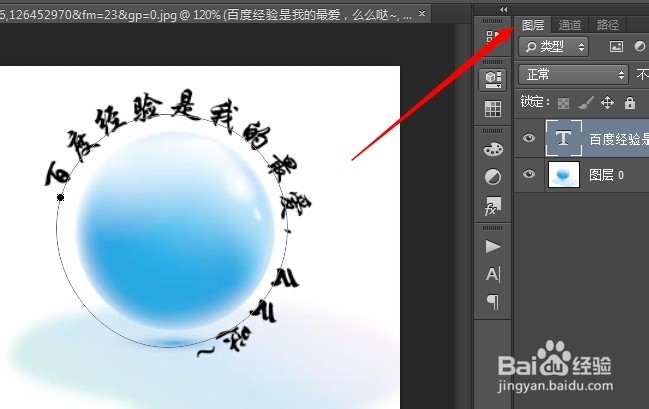Lock transparent pixels checkerboard icon
The width and height of the screenshot is (649, 409).
tap(563, 103)
